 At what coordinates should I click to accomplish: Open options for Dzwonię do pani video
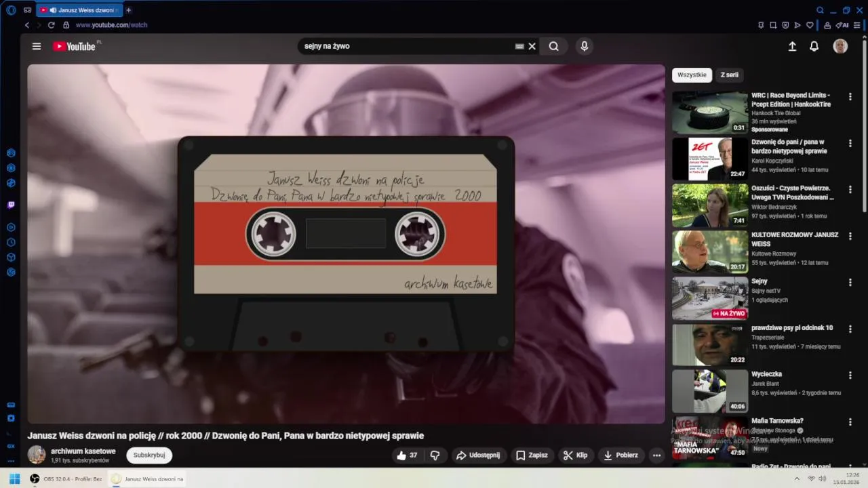pos(850,143)
